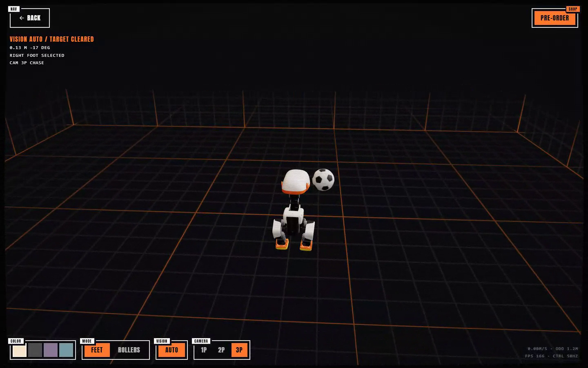Click the 'Right Foot Selected' status line

pyautogui.click(x=37, y=55)
